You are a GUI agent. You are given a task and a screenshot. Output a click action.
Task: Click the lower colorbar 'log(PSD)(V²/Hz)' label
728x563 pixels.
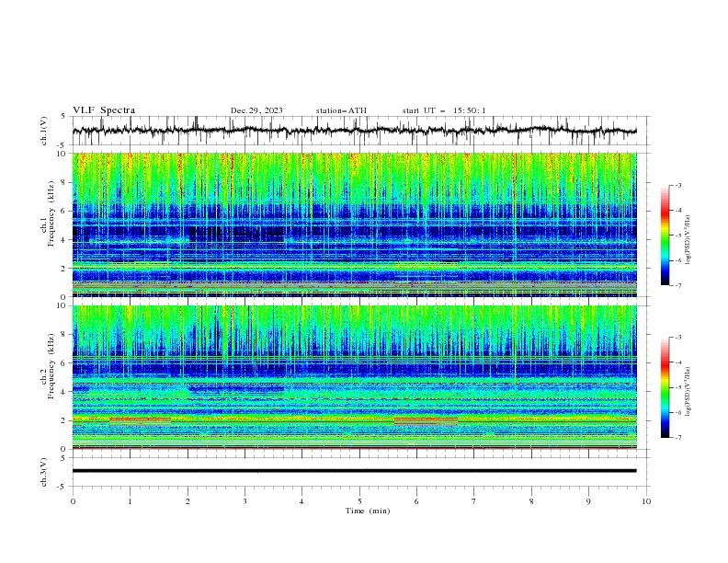point(688,391)
